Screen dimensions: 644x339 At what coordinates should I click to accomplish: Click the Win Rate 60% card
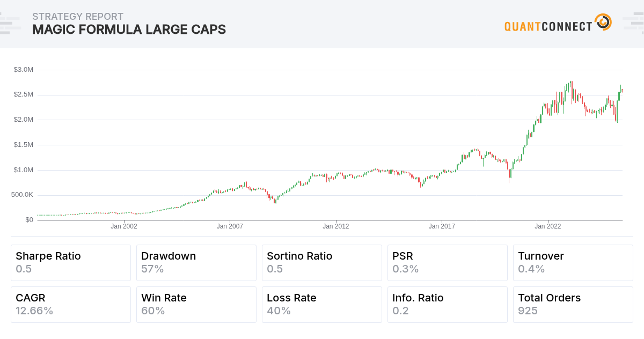pyautogui.click(x=196, y=305)
